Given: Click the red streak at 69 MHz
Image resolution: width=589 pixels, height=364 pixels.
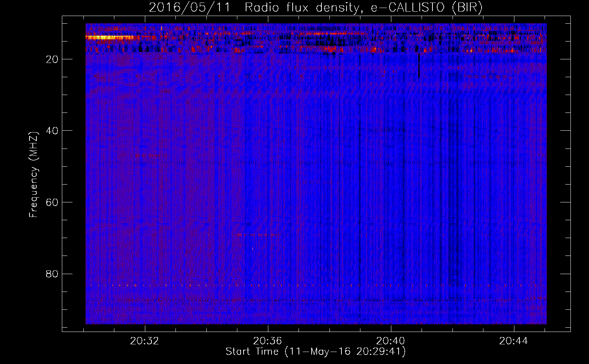Looking at the screenshot, I should click(257, 235).
